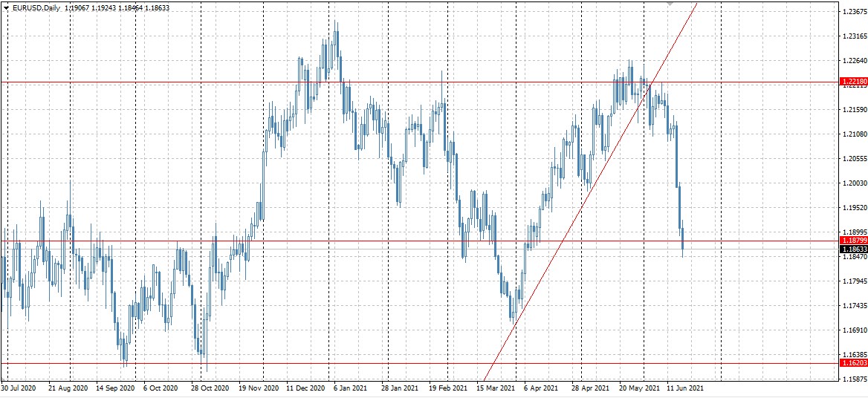Click the 1.17435 price axis label
Viewport: 868px width, 398px height.
pos(855,306)
